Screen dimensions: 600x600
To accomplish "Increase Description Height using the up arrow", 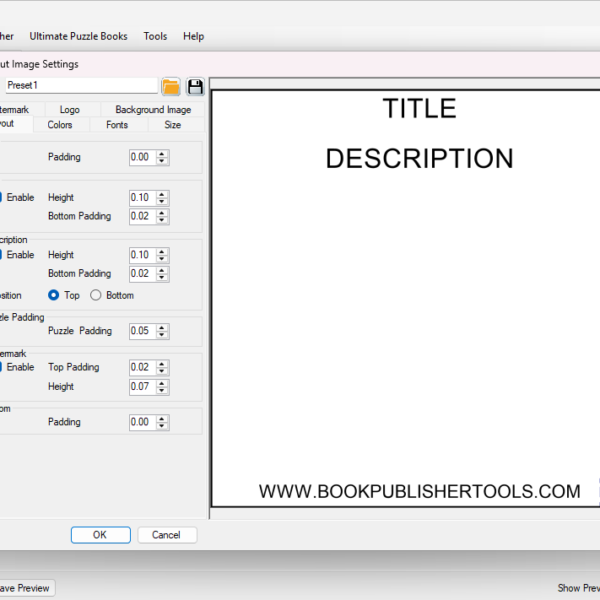I will [163, 251].
